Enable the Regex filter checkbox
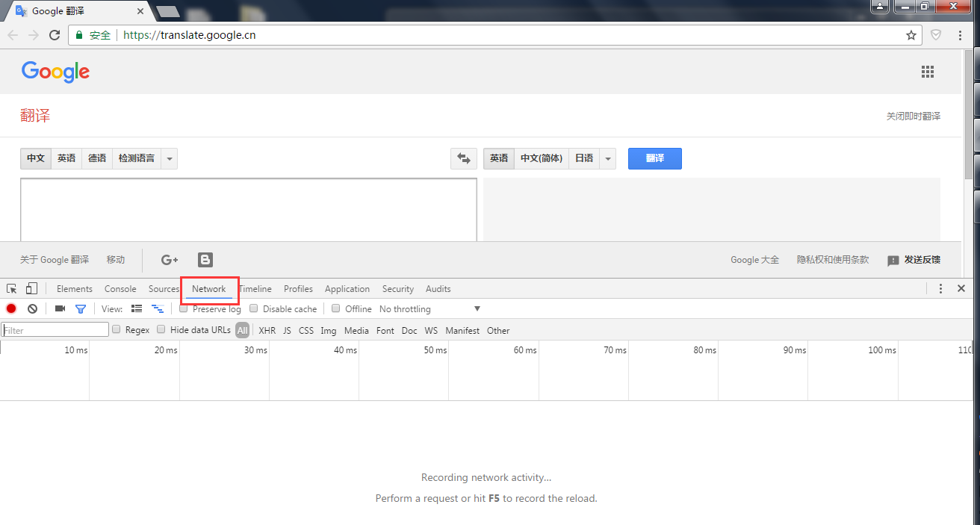This screenshot has height=525, width=980. [117, 329]
